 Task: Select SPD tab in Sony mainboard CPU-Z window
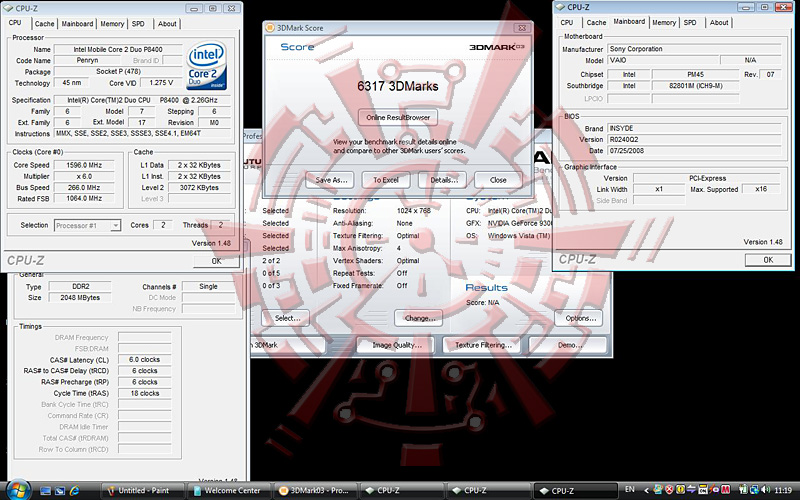(x=690, y=22)
